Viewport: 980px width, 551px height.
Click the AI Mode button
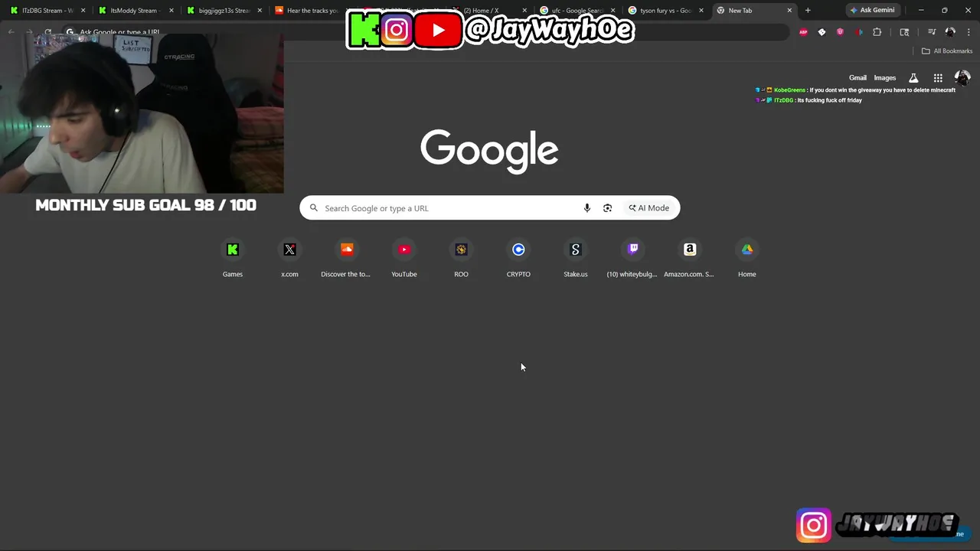coord(649,208)
